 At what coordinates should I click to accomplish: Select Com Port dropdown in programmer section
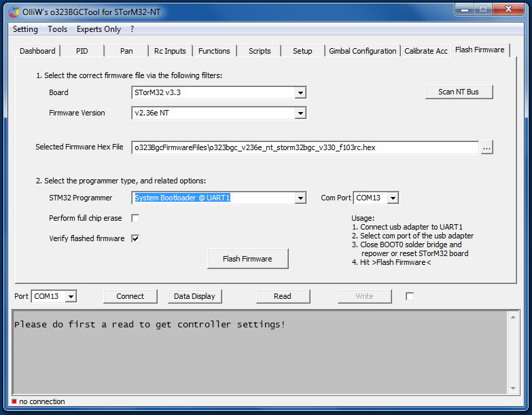[392, 198]
